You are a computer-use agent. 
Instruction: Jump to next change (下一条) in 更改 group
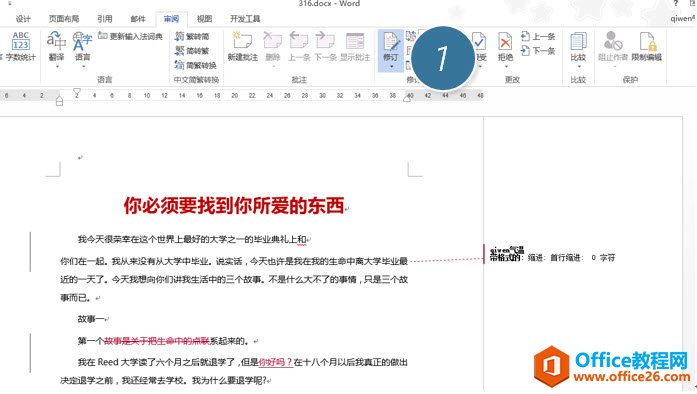538,51
